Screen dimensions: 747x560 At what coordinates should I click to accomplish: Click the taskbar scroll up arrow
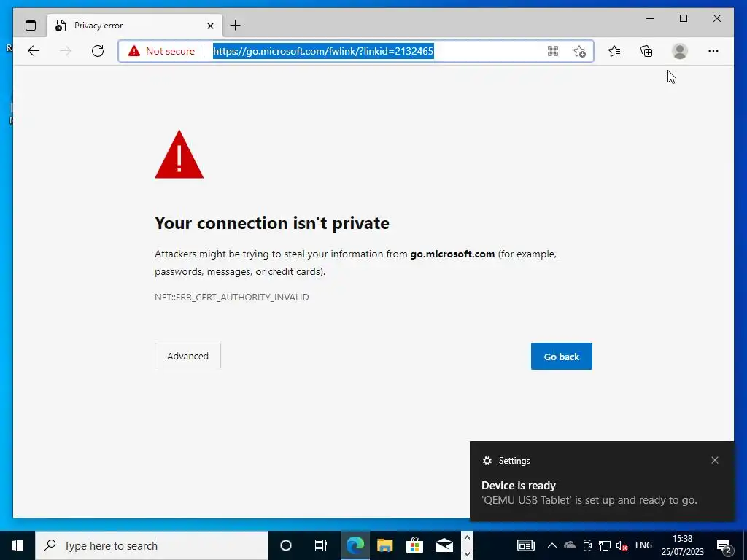(467, 538)
